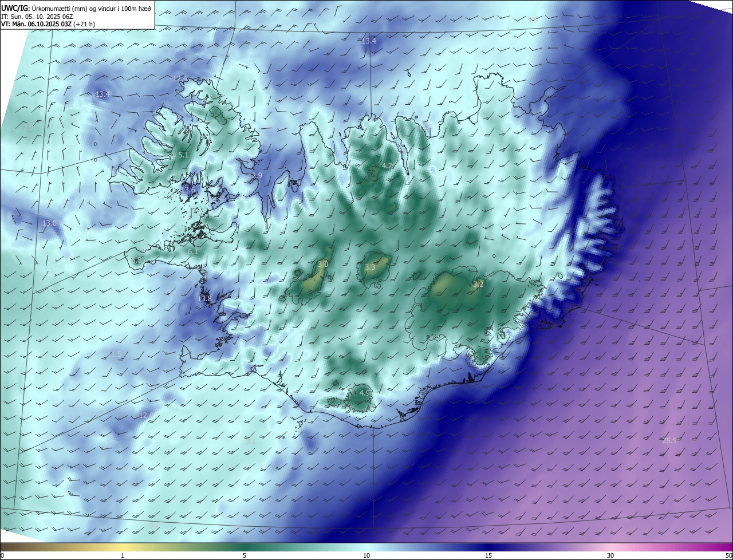Click the UWC/IG chart title line
This screenshot has height=560, width=733.
pyautogui.click(x=76, y=9)
